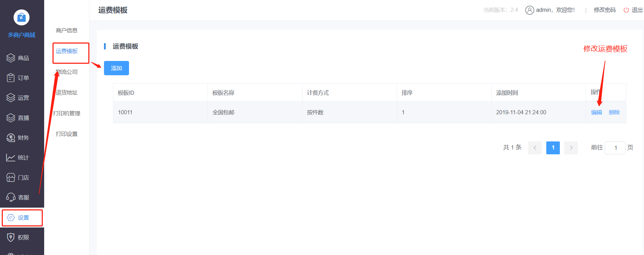Open 打印机管理 submenu item

coord(67,113)
